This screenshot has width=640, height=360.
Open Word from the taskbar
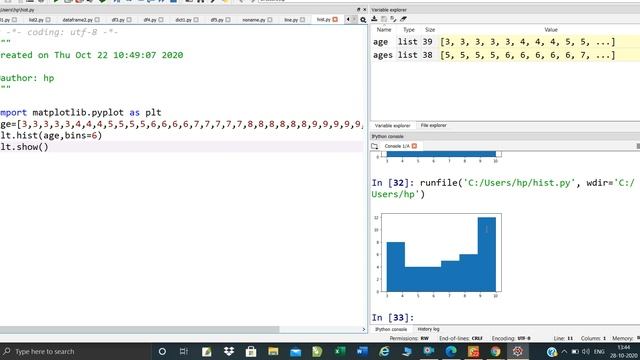pos(362,351)
